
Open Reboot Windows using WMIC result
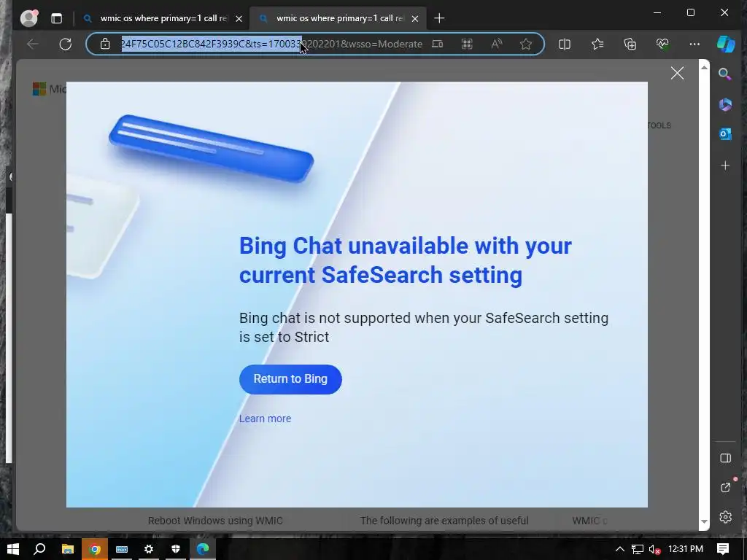pyautogui.click(x=215, y=521)
